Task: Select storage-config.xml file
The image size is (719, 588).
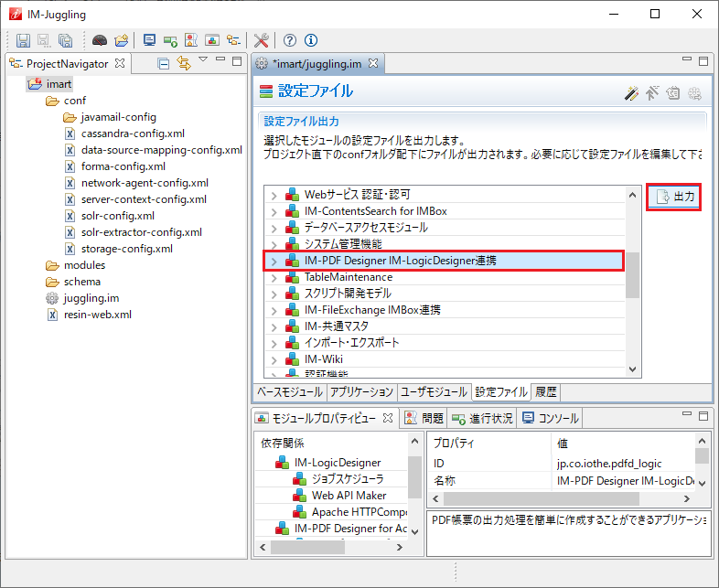Action: (x=127, y=249)
